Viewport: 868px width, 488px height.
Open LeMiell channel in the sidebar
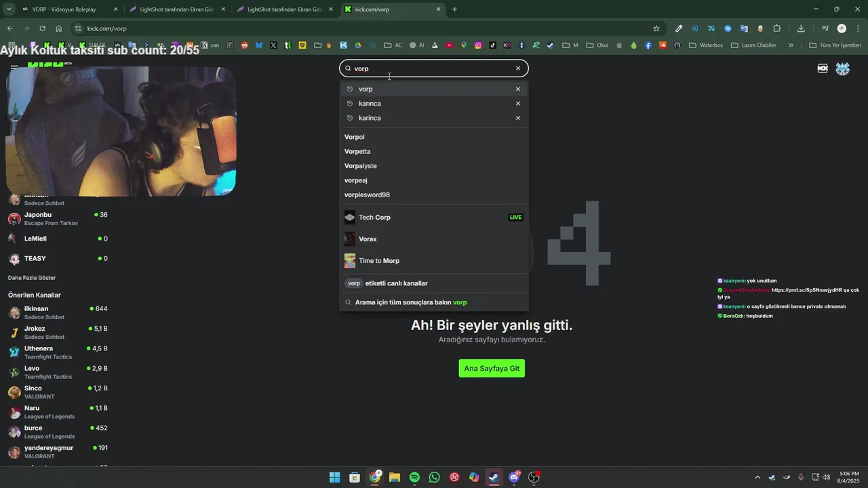tap(58, 239)
